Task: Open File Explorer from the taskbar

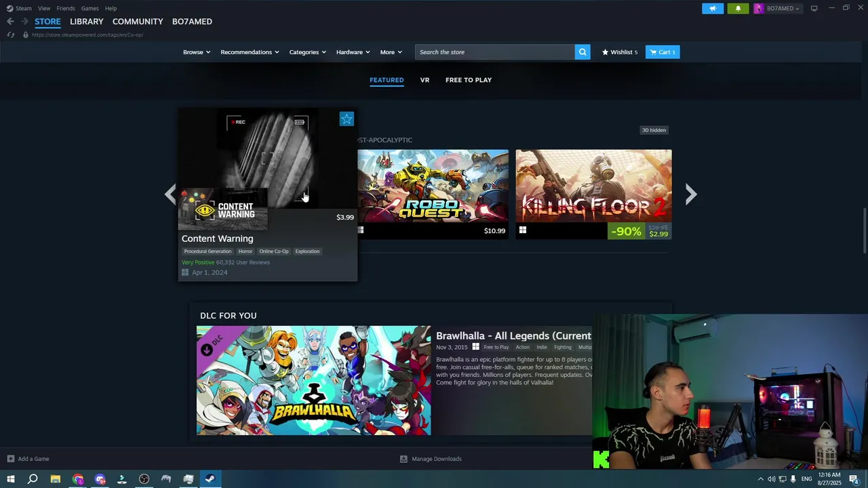Action: [56, 479]
